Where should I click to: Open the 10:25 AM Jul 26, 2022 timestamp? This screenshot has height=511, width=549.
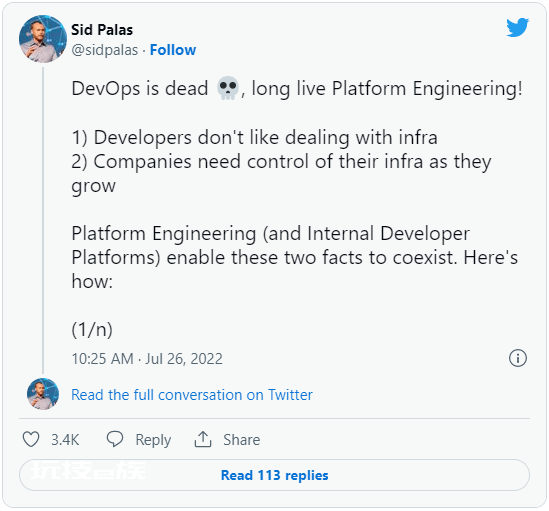(147, 359)
